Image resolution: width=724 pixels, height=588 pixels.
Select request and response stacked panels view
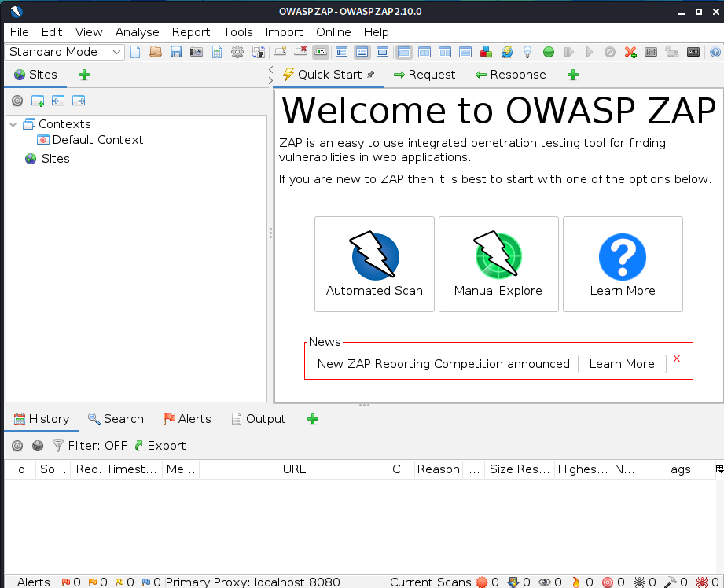(465, 52)
